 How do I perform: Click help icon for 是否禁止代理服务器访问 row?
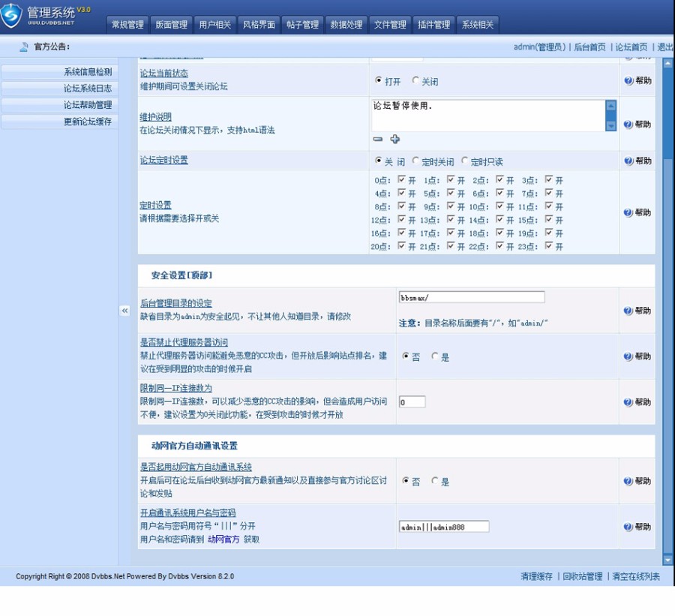pyautogui.click(x=628, y=356)
